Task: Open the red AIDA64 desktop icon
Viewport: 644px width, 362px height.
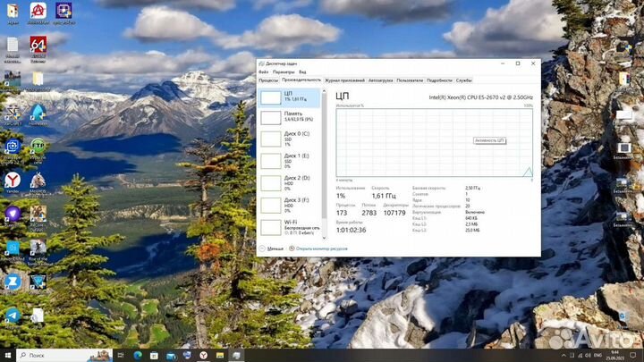Action: coord(38,46)
